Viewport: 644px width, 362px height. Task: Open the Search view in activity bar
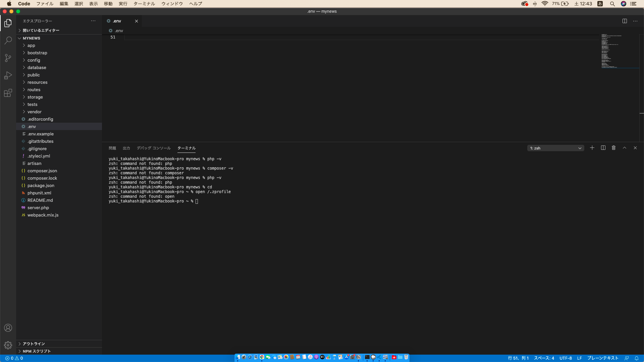point(8,41)
